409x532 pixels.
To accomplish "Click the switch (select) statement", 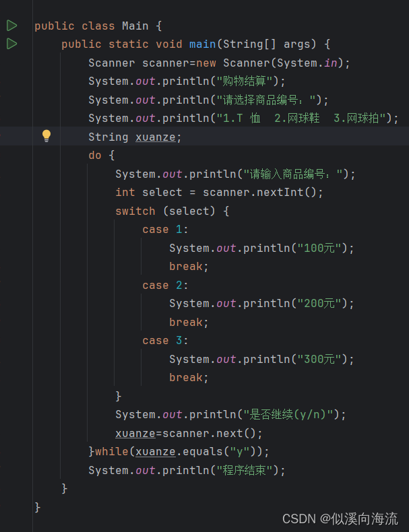I will pyautogui.click(x=172, y=211).
